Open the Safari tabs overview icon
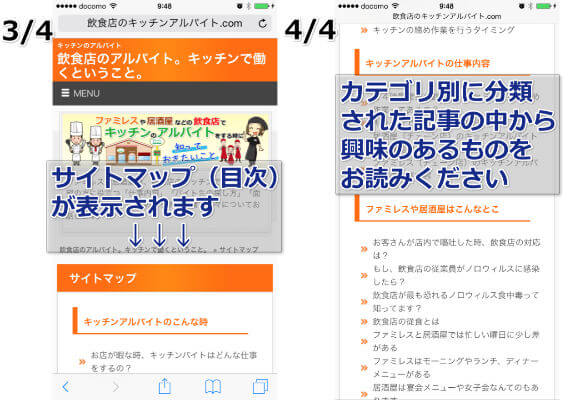Screen dimensions: 570x400 [x=260, y=386]
